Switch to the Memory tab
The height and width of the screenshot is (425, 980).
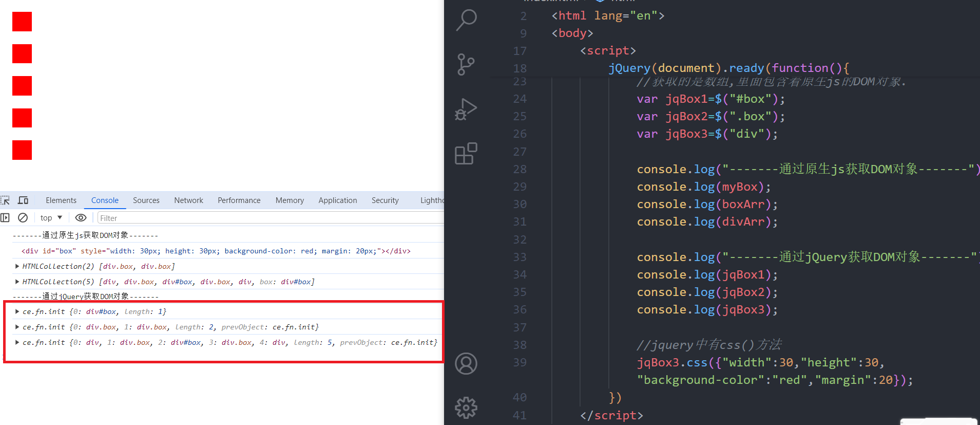tap(290, 200)
